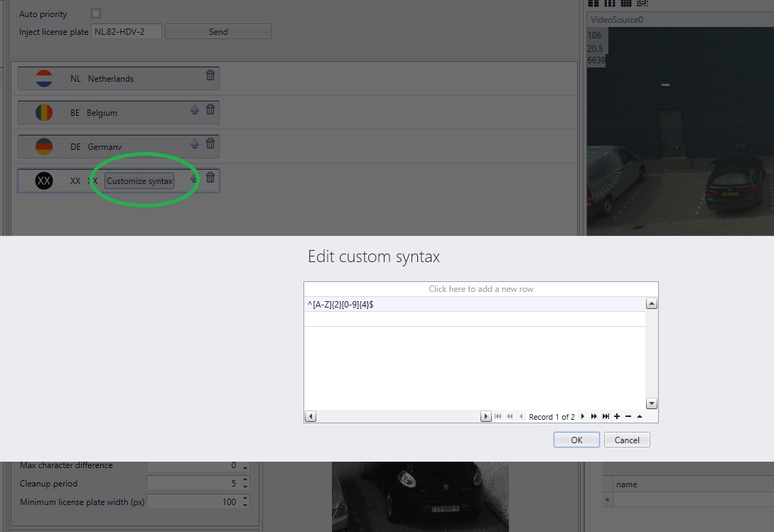The image size is (774, 532).
Task: Click the horizontal scrollbar left arrow
Action: 311,416
